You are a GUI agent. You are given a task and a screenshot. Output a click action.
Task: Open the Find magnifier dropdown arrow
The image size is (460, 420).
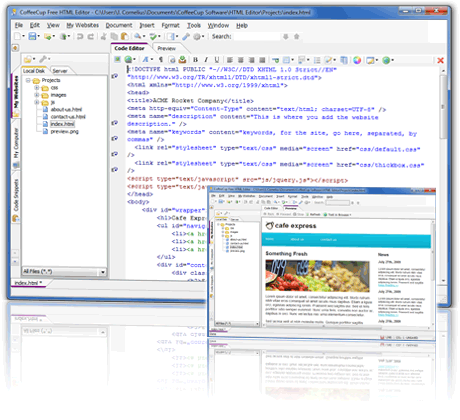[144, 36]
